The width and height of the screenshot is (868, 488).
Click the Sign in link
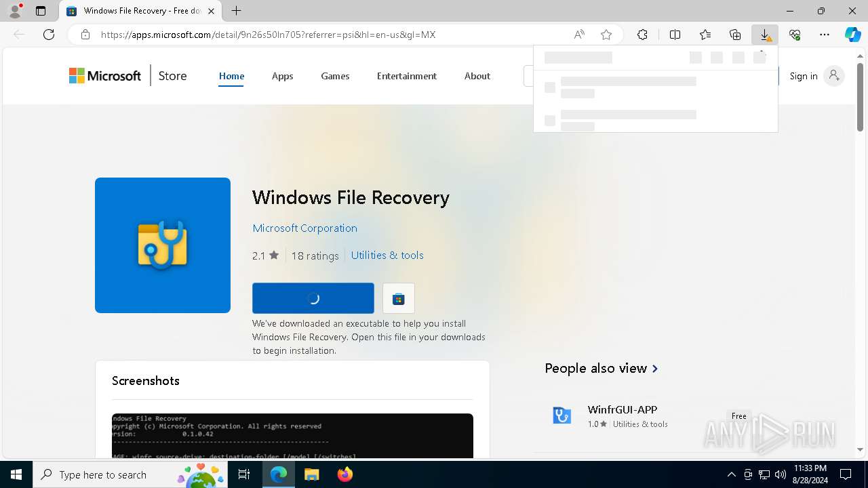(804, 76)
